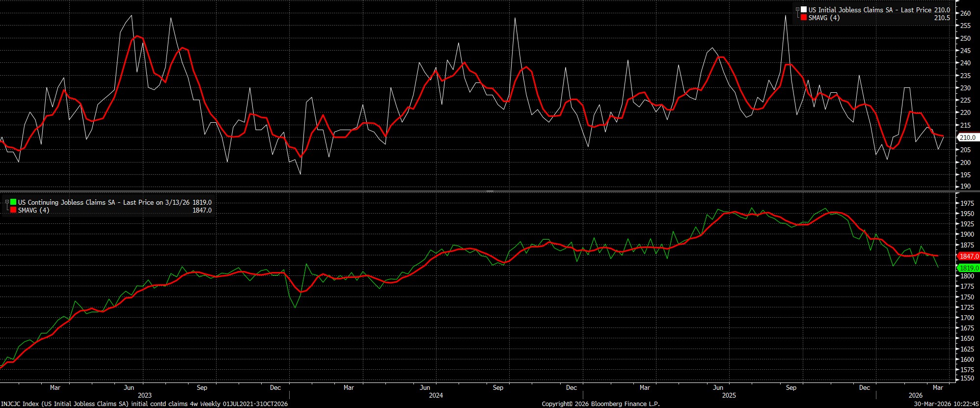
Task: Select the US Continuing Jobless Claims SA legend label
Action: coord(65,202)
